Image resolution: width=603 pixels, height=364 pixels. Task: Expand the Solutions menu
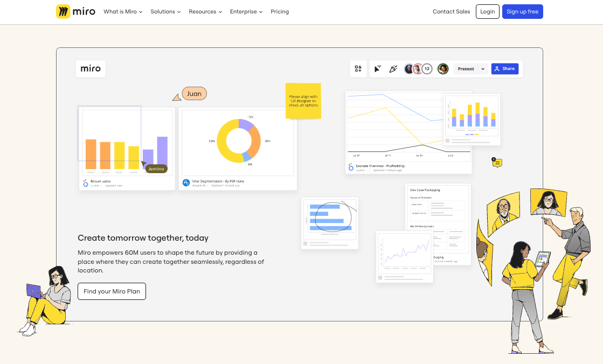tap(165, 11)
